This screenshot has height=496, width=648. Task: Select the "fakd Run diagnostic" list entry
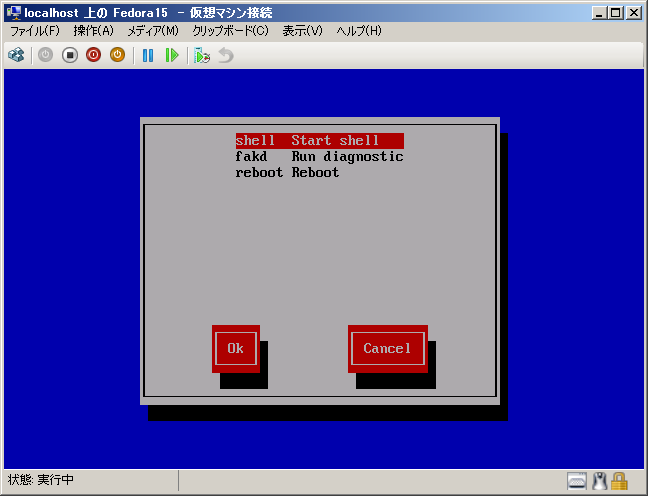pos(319,157)
